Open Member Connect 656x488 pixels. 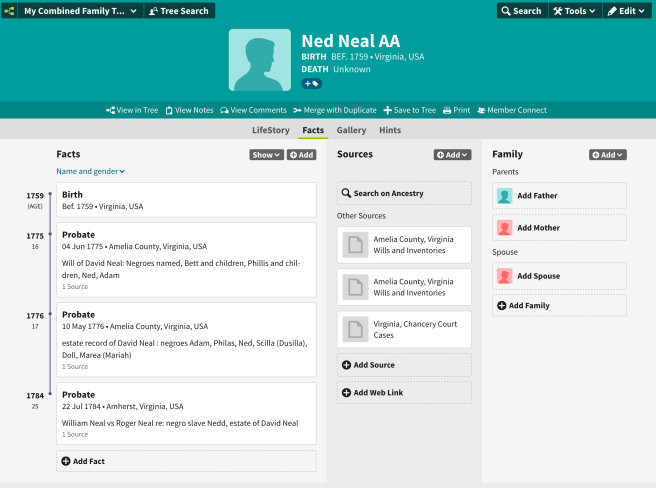point(512,110)
